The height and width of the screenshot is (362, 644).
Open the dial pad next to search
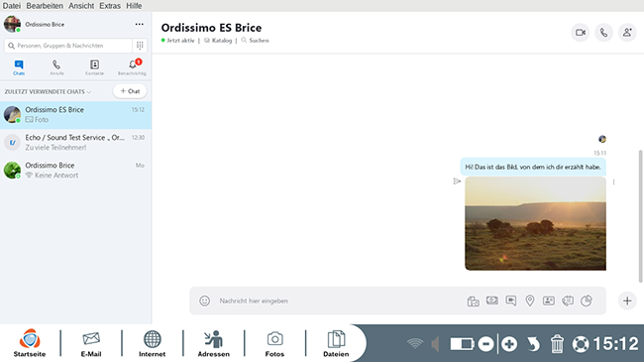140,46
